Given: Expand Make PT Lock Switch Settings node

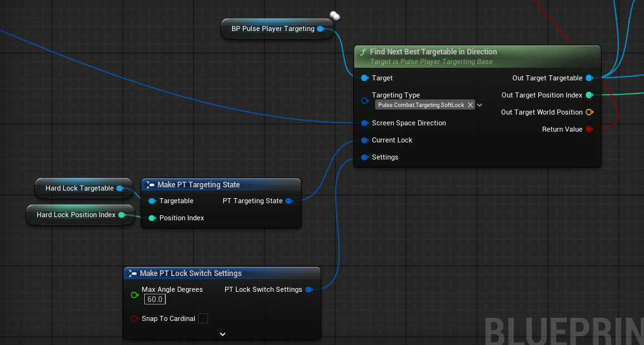Looking at the screenshot, I should [223, 334].
